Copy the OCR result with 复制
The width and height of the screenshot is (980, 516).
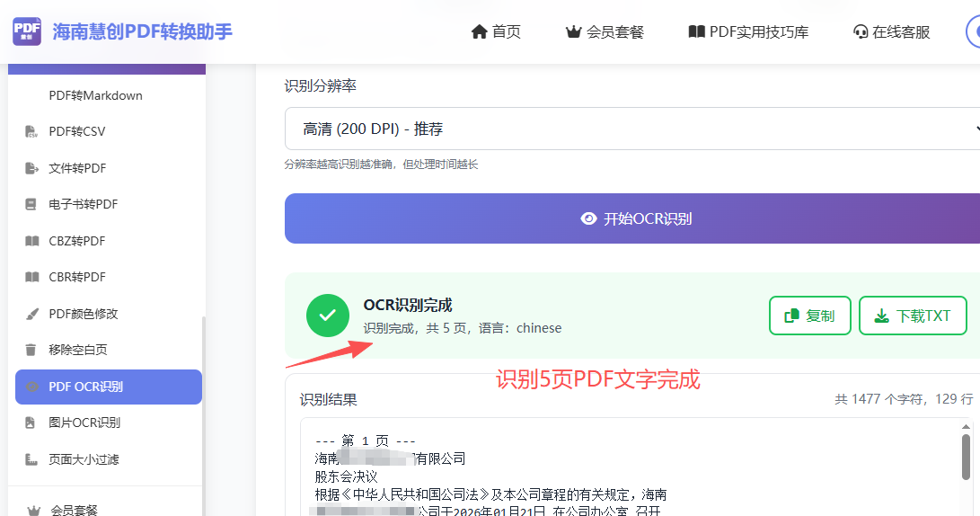810,316
